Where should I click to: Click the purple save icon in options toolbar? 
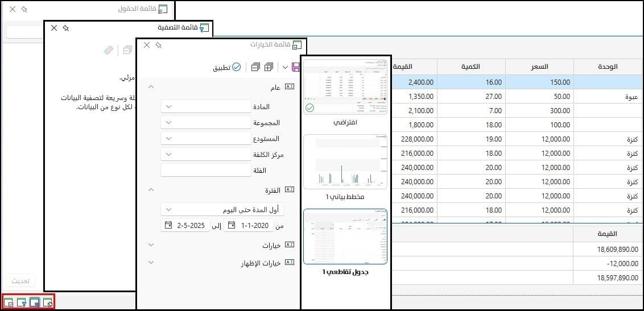click(295, 67)
